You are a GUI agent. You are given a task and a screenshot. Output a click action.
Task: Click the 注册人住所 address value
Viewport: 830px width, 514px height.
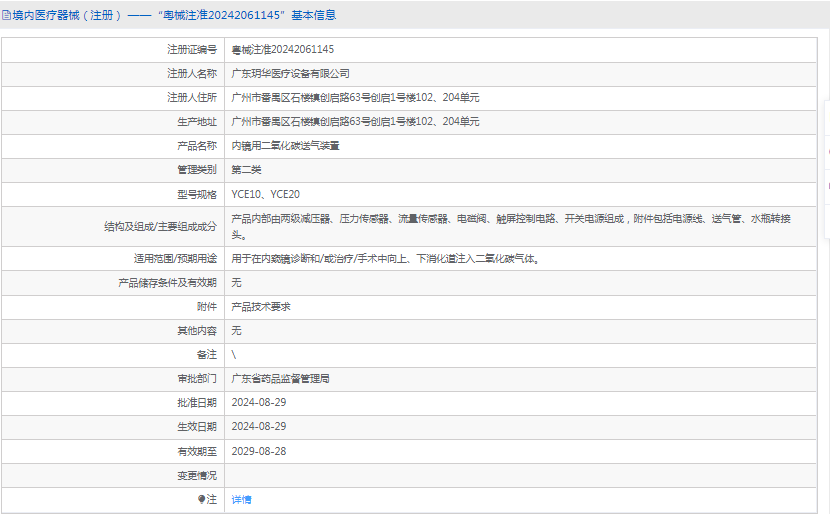[x=355, y=97]
